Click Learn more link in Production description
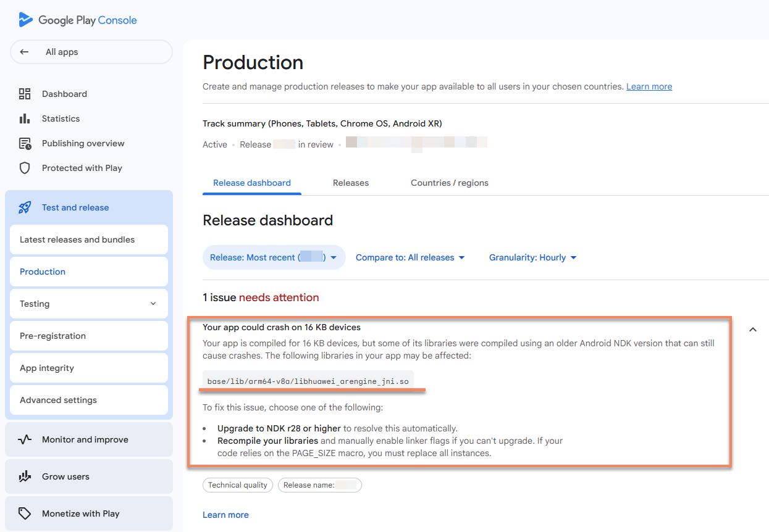The width and height of the screenshot is (769, 532). click(649, 86)
